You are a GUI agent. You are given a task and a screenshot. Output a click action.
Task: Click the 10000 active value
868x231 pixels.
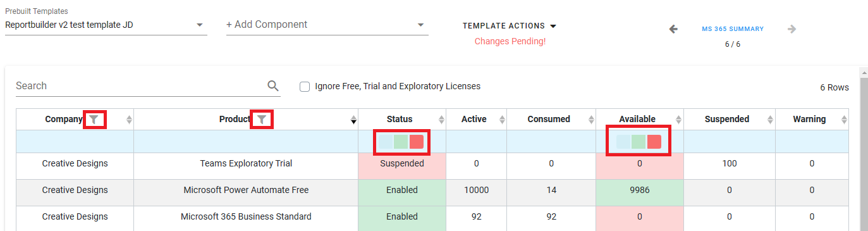[477, 190]
